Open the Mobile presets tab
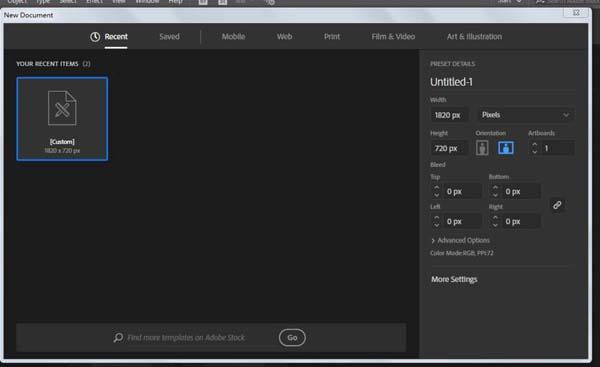 [x=233, y=37]
